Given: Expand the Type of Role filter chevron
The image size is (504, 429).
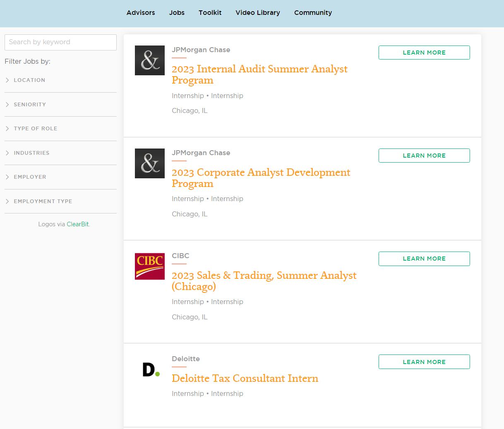Looking at the screenshot, I should tap(7, 129).
